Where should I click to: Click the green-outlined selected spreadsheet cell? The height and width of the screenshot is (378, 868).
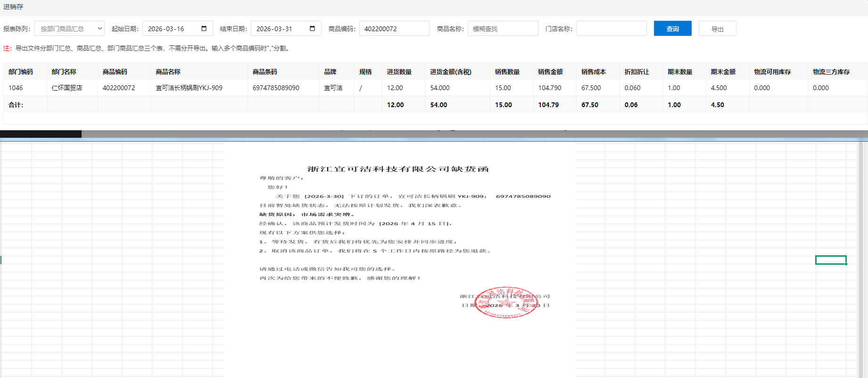[x=831, y=260]
